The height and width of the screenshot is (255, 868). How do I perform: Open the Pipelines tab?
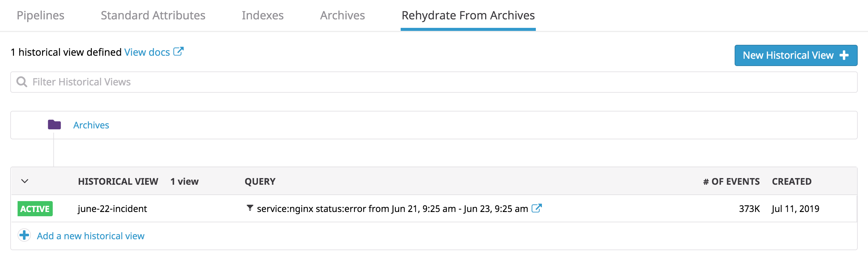(x=40, y=15)
